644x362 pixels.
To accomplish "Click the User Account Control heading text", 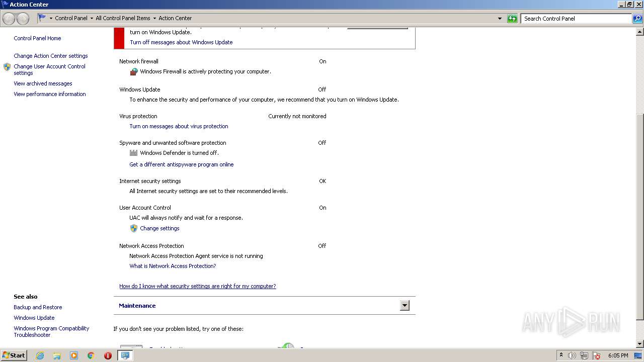I will (x=145, y=208).
